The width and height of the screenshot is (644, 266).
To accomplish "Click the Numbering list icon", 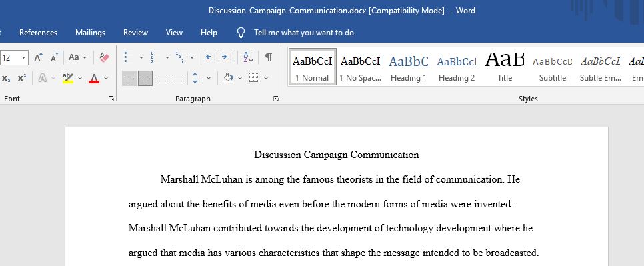I will (155, 57).
